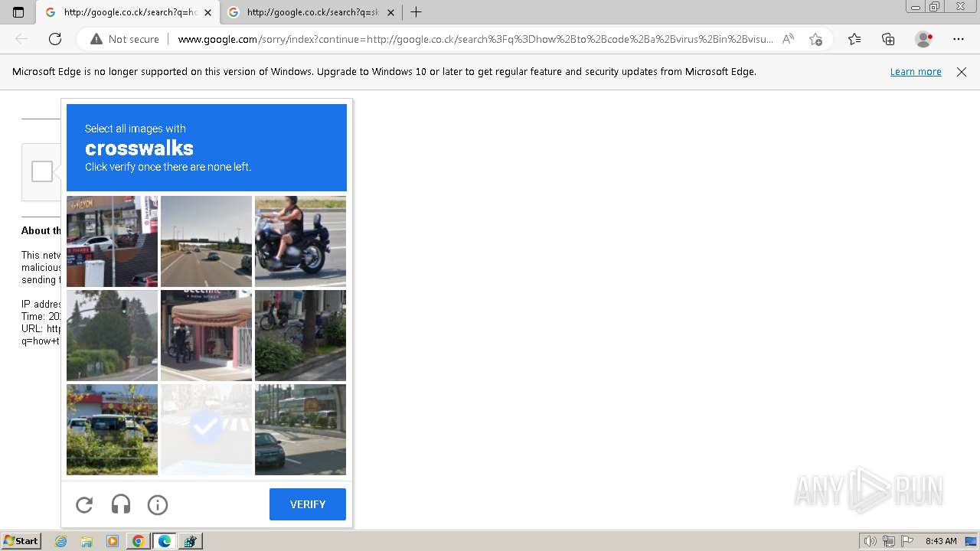Select the storefront image tile with parked car
Image resolution: width=980 pixels, height=551 pixels.
tap(112, 241)
